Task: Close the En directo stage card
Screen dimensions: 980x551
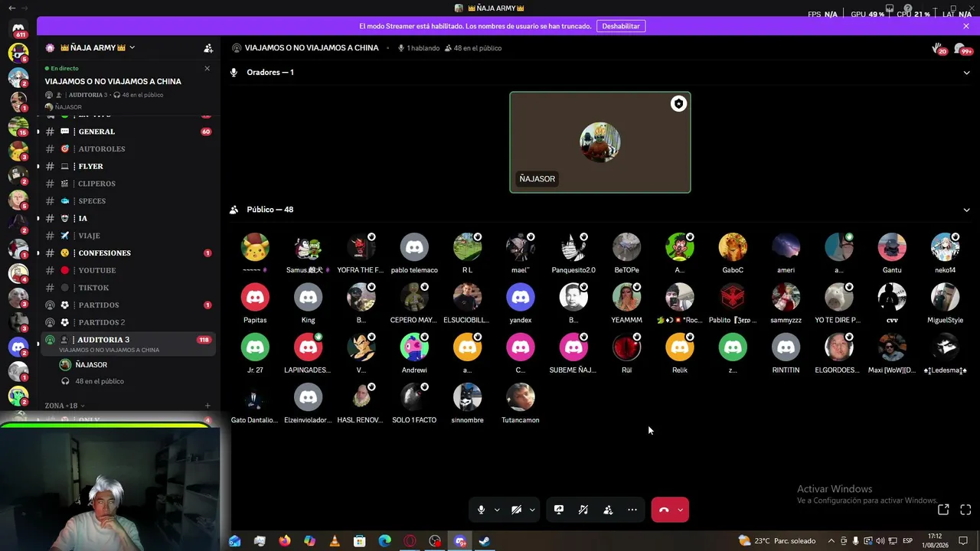Action: (x=207, y=68)
